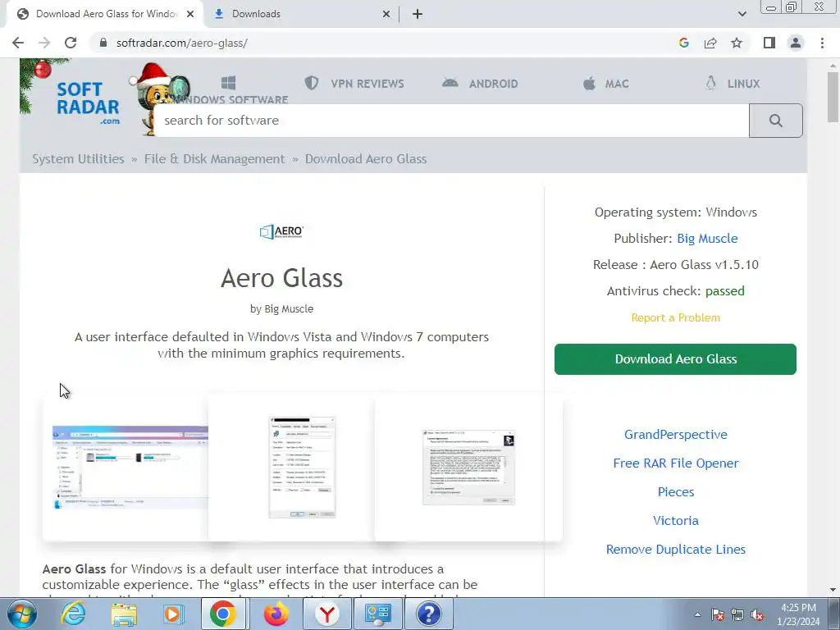
Task: Close the Download Aero Glass tab
Action: [190, 15]
